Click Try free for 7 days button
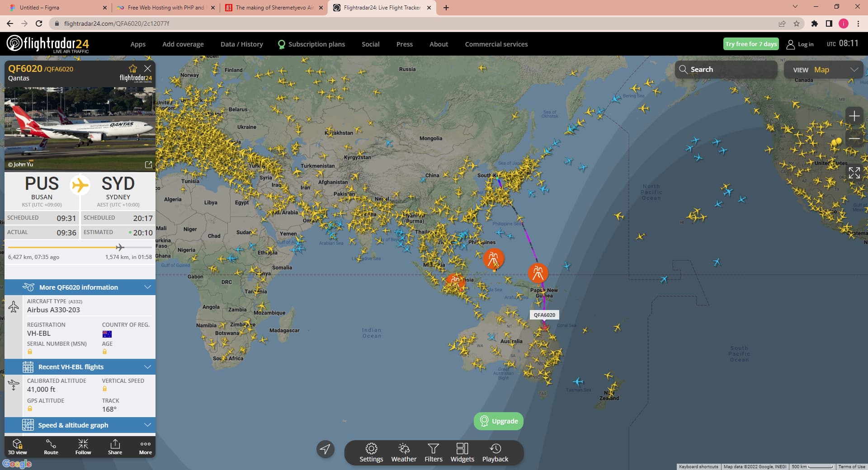The height and width of the screenshot is (470, 868). tap(751, 44)
